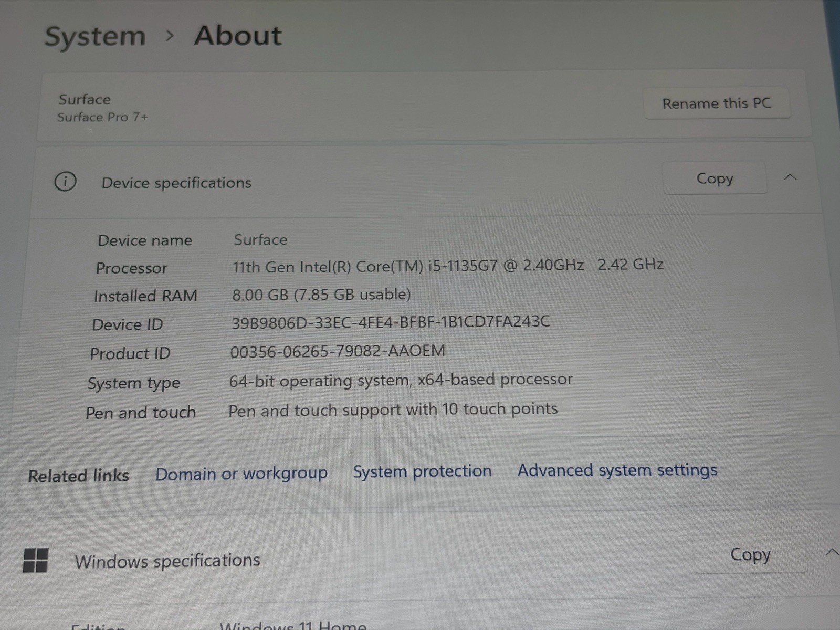The width and height of the screenshot is (840, 630).
Task: Go back to System in the breadcrumb
Action: 95,37
